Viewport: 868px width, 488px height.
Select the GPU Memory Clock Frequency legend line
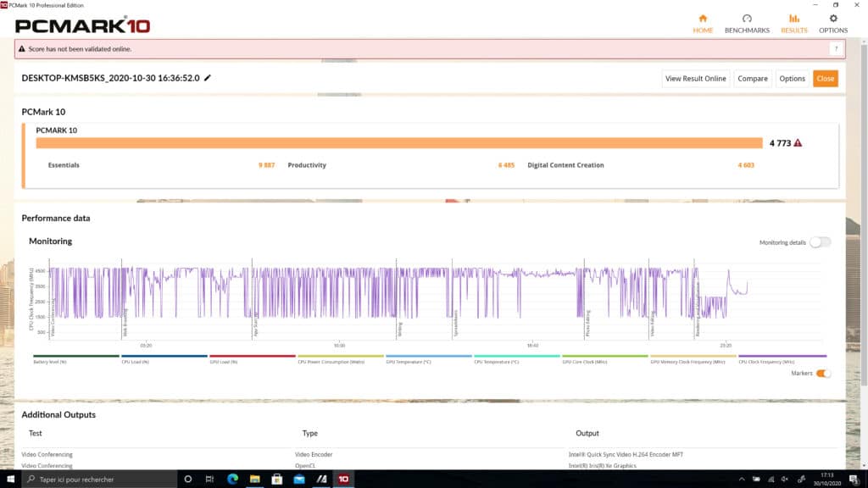[693, 357]
